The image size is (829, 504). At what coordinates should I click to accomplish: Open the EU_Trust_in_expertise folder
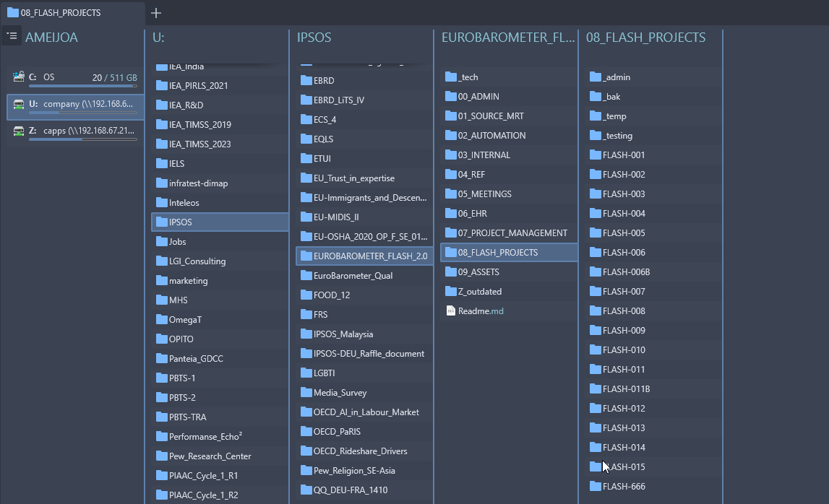point(364,178)
